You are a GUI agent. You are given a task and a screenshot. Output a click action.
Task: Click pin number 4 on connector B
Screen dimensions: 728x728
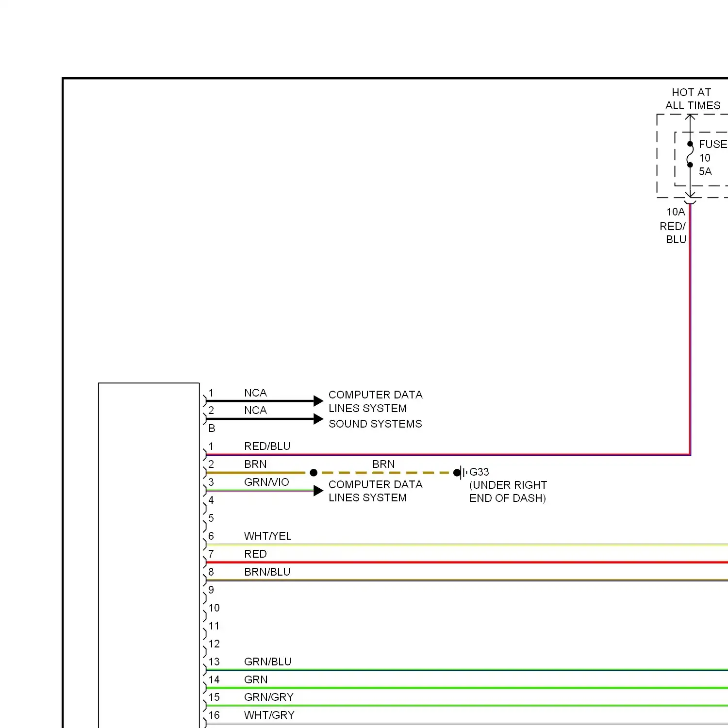coord(211,500)
